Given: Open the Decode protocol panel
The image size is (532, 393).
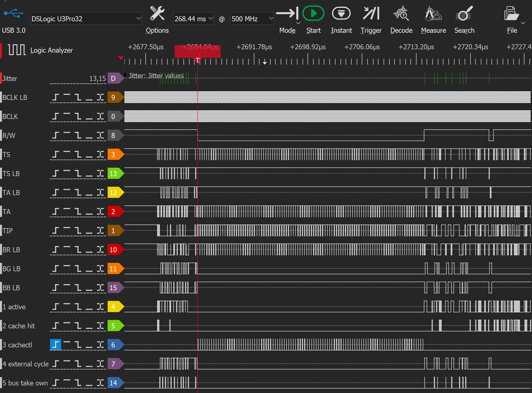Looking at the screenshot, I should 401,14.
